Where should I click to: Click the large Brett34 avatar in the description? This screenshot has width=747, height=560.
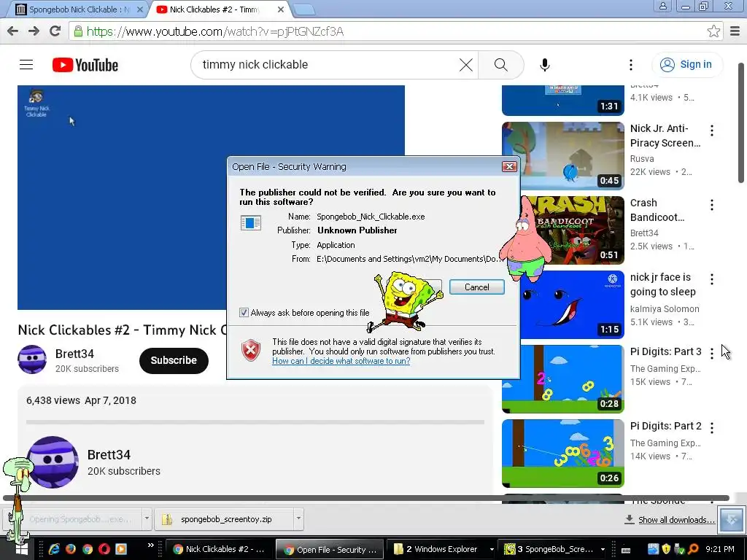(x=53, y=462)
